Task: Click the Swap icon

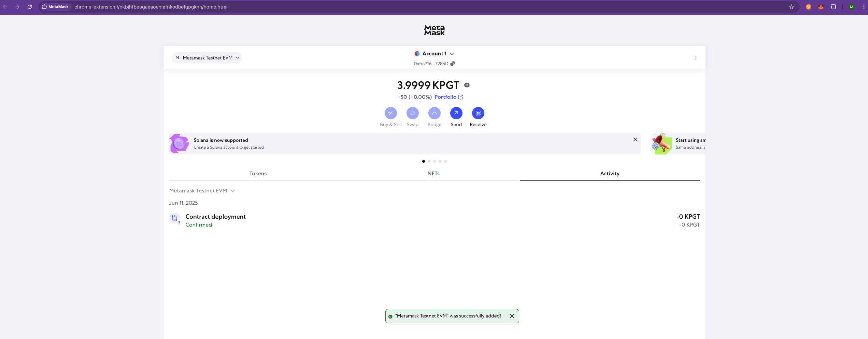Action: tap(412, 113)
